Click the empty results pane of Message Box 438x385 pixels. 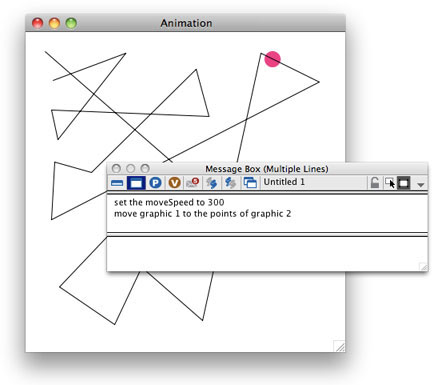267,253
